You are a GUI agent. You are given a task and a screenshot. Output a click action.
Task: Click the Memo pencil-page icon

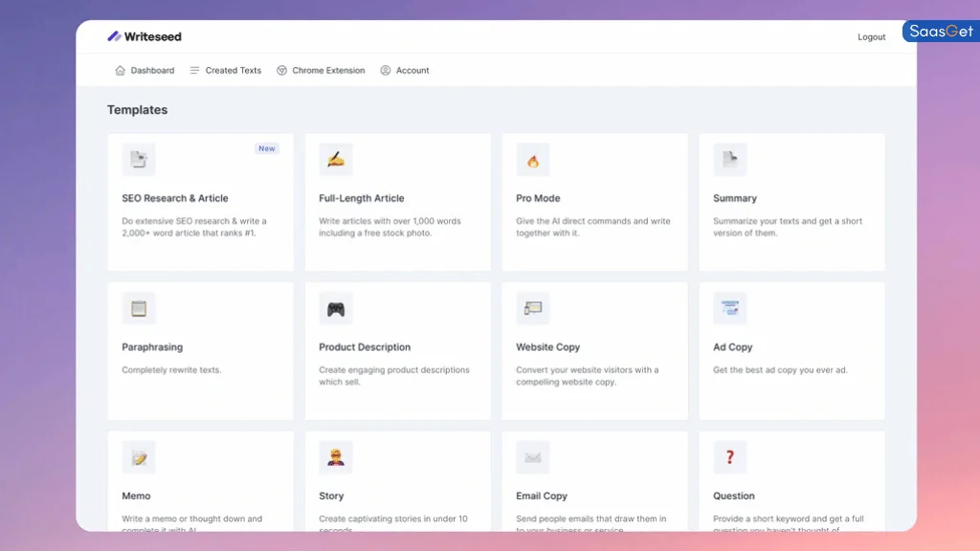click(138, 456)
